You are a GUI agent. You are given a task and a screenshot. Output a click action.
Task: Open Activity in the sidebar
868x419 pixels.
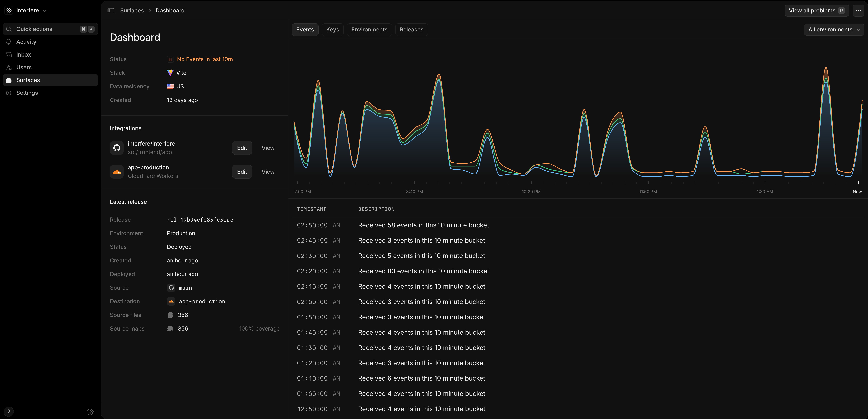50,42
